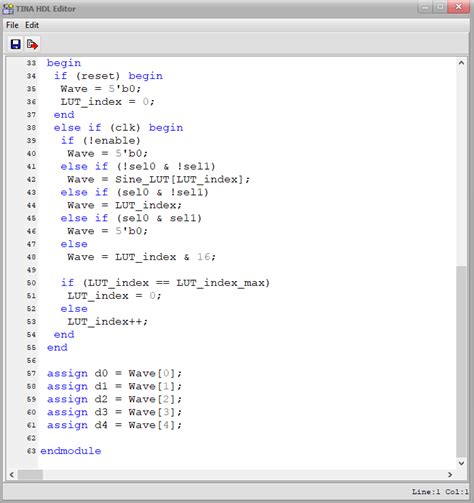The height and width of the screenshot is (503, 474).
Task: Click the Save floppy disk icon
Action: [15, 44]
